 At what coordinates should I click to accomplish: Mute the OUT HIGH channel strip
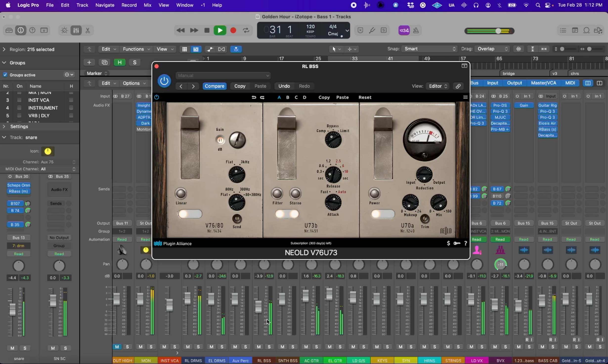point(117,347)
